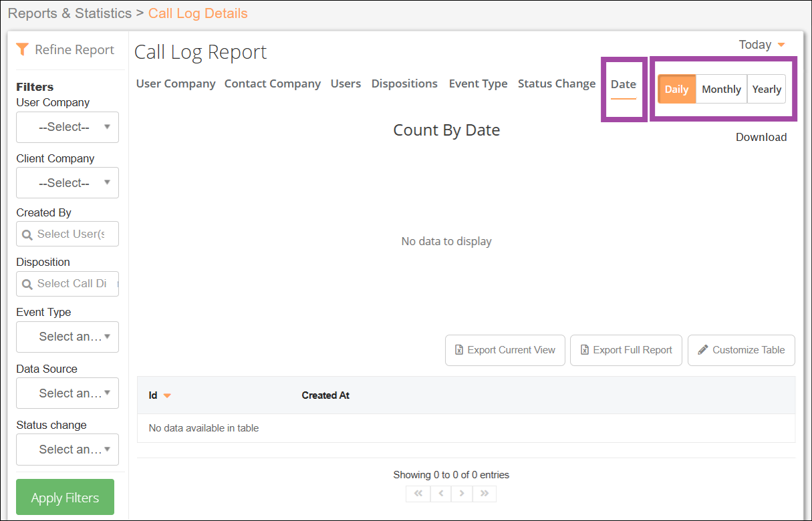The height and width of the screenshot is (521, 812).
Task: Click the Created By user input field
Action: [x=67, y=234]
